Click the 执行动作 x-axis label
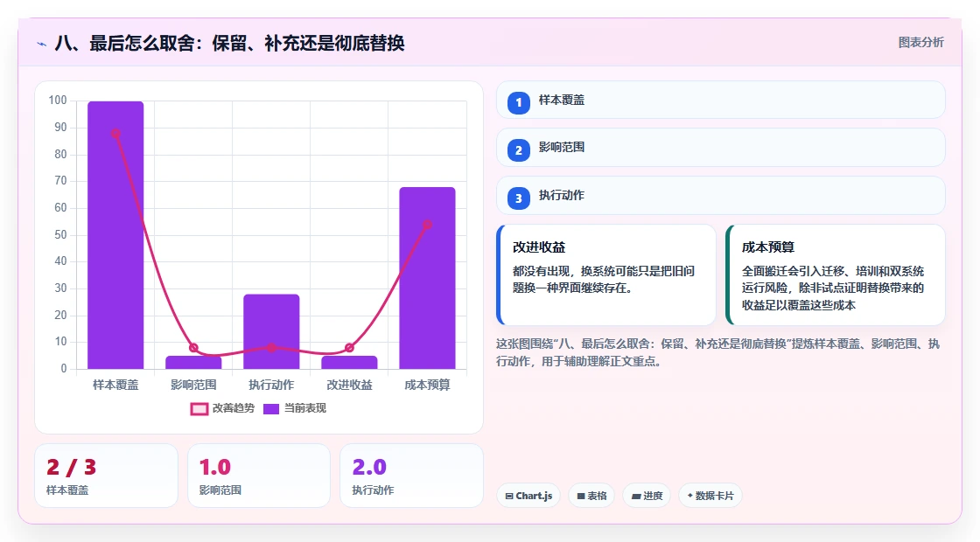Image resolution: width=980 pixels, height=542 pixels. tap(271, 386)
